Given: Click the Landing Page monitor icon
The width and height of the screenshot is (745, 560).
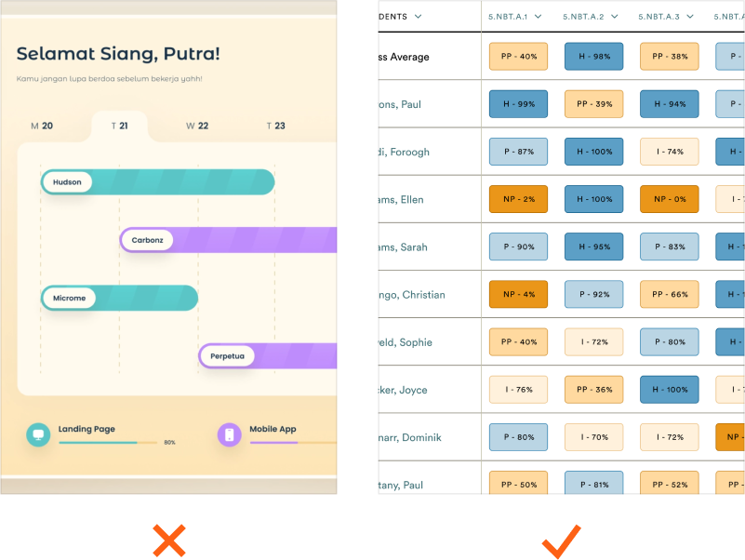Looking at the screenshot, I should (x=38, y=434).
